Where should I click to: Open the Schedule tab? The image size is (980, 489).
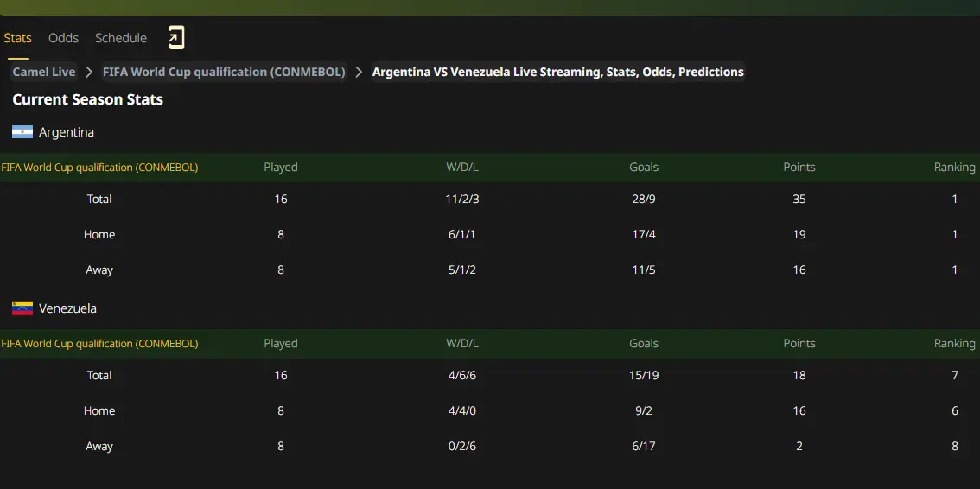point(121,38)
